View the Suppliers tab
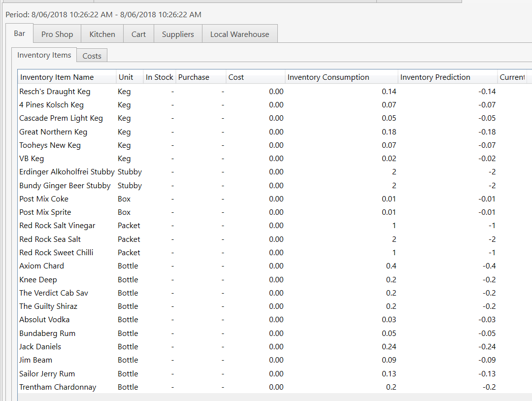The height and width of the screenshot is (401, 532). [178, 34]
